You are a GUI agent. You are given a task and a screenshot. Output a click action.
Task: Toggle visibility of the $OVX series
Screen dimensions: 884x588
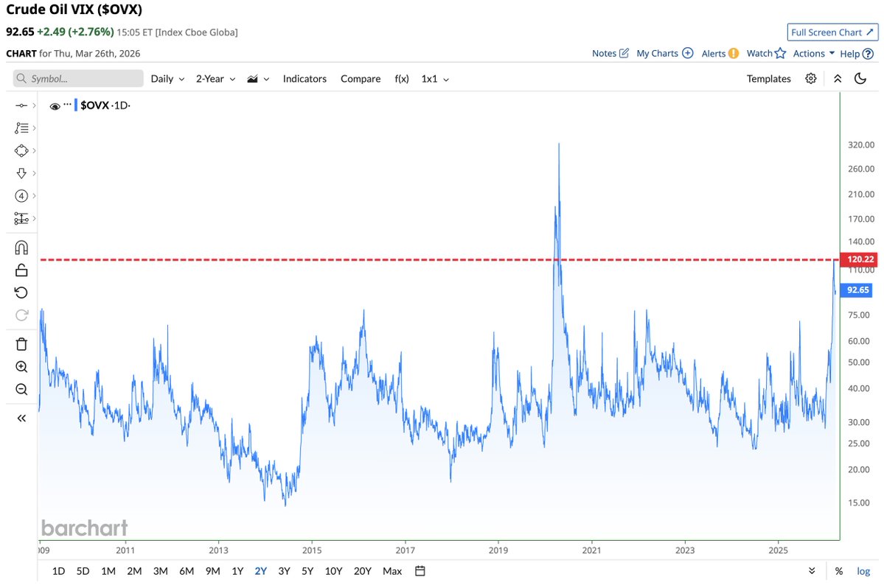coord(55,105)
